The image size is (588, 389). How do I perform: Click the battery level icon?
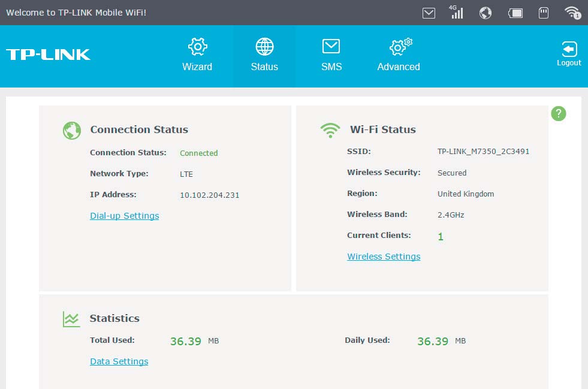[515, 14]
